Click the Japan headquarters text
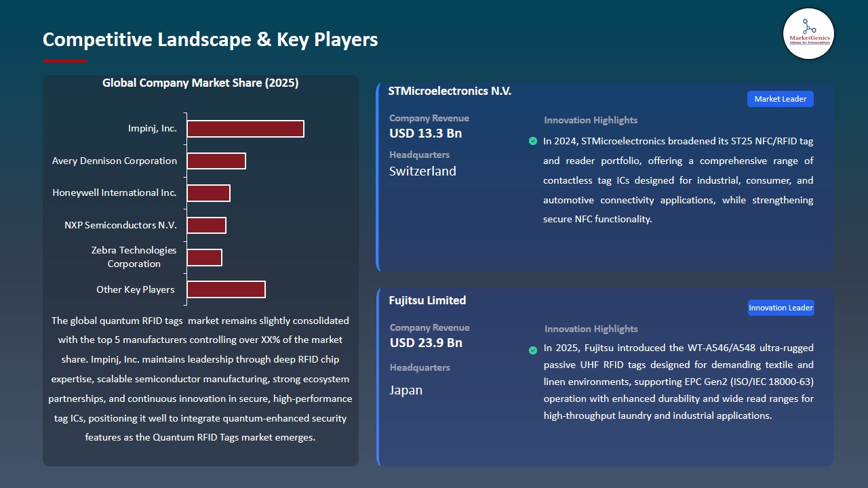The width and height of the screenshot is (868, 488). point(406,390)
